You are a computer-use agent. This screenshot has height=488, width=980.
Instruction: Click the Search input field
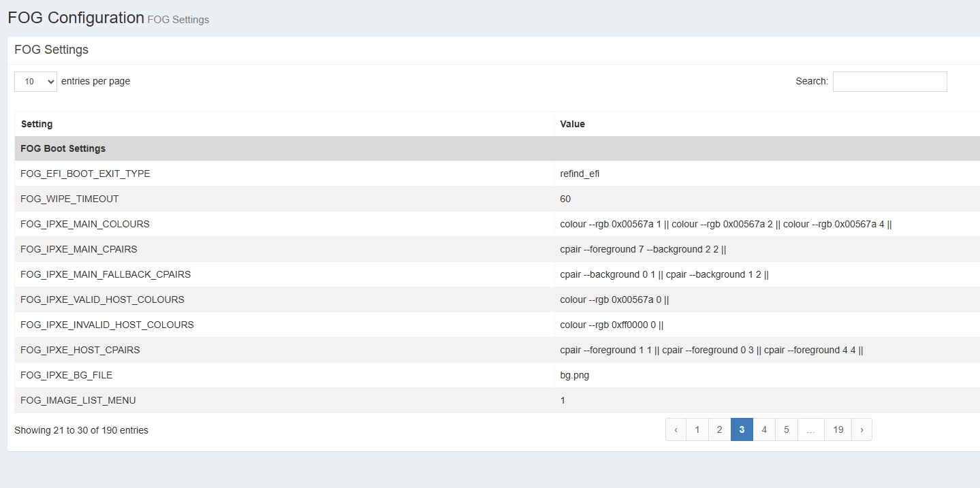tap(889, 82)
